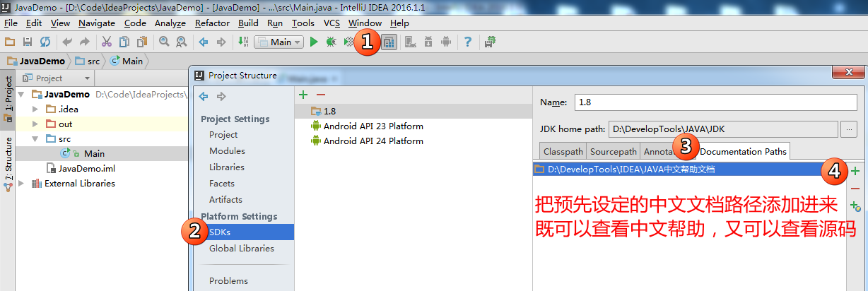Select the Documentation Paths tab

(743, 151)
